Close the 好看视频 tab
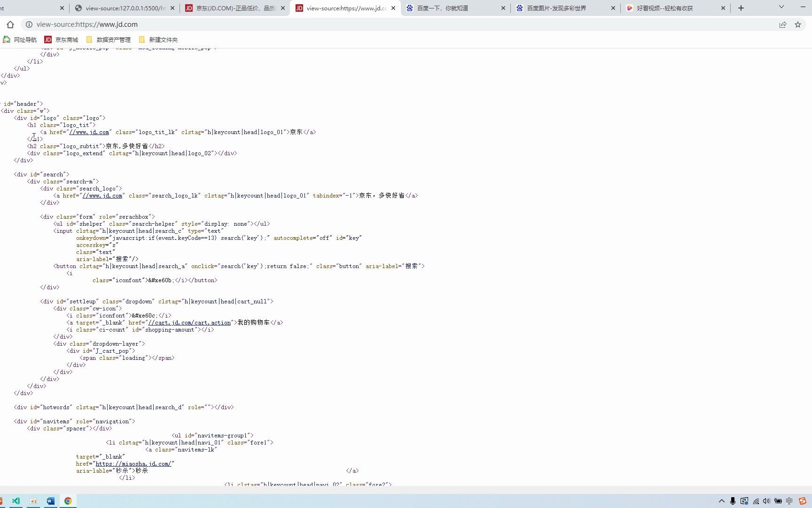Viewport: 812px width, 508px height. pyautogui.click(x=723, y=8)
